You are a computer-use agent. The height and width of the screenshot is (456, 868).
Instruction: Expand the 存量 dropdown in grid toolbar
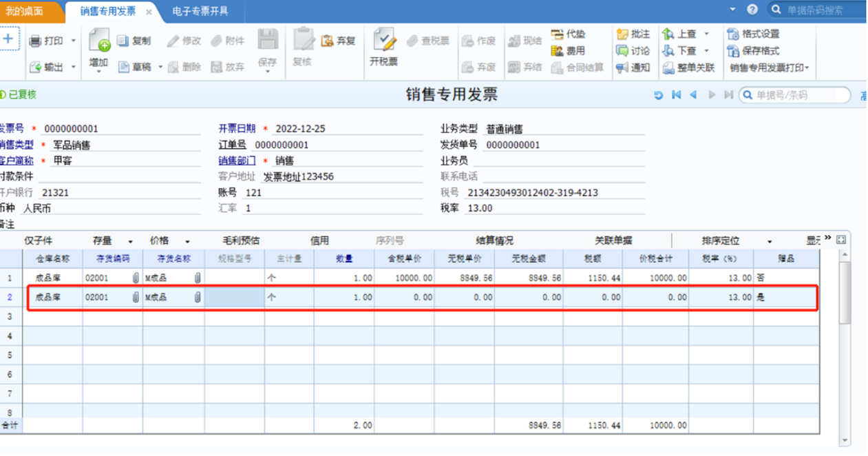[x=130, y=242]
